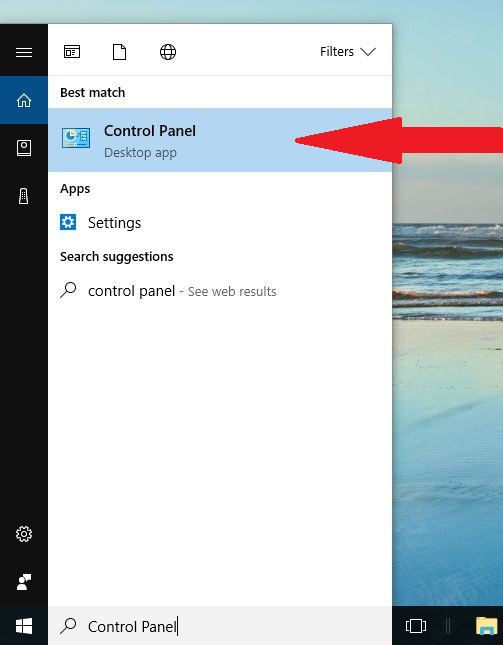
Task: Open the Devices (remote) icon in the sidebar
Action: click(x=24, y=196)
